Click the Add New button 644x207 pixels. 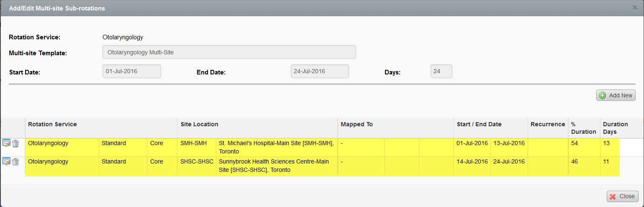[616, 95]
